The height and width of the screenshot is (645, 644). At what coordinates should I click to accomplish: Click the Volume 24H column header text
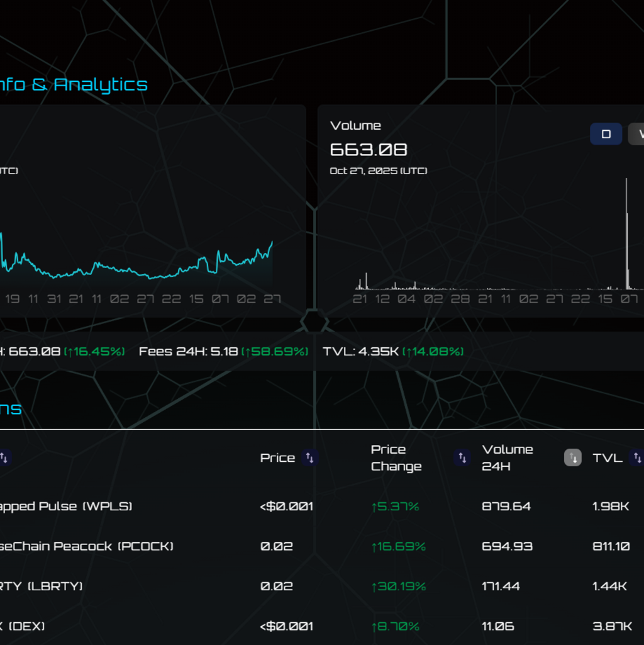pyautogui.click(x=507, y=458)
